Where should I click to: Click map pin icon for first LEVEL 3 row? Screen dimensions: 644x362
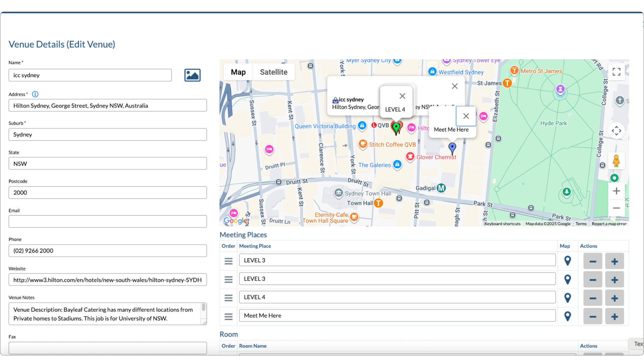(567, 261)
